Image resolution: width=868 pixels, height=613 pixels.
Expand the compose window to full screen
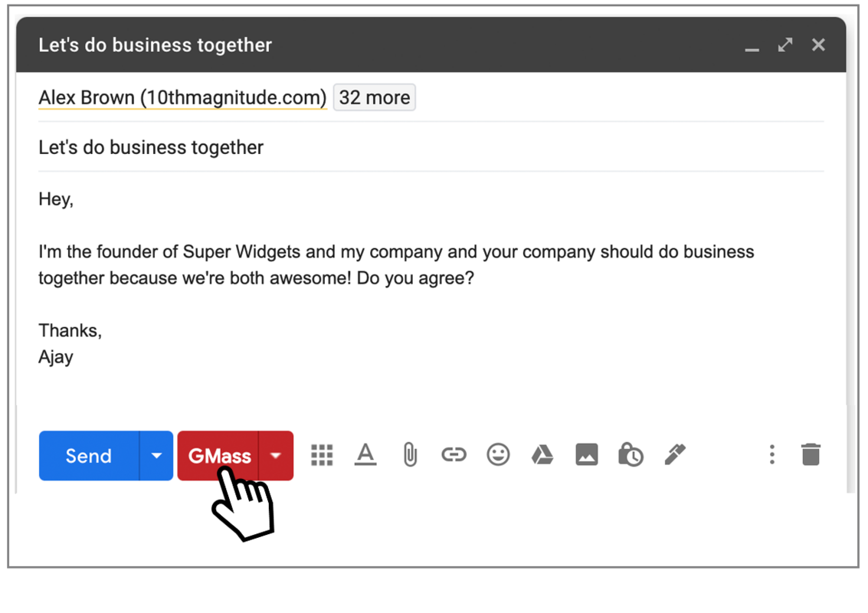click(x=785, y=45)
